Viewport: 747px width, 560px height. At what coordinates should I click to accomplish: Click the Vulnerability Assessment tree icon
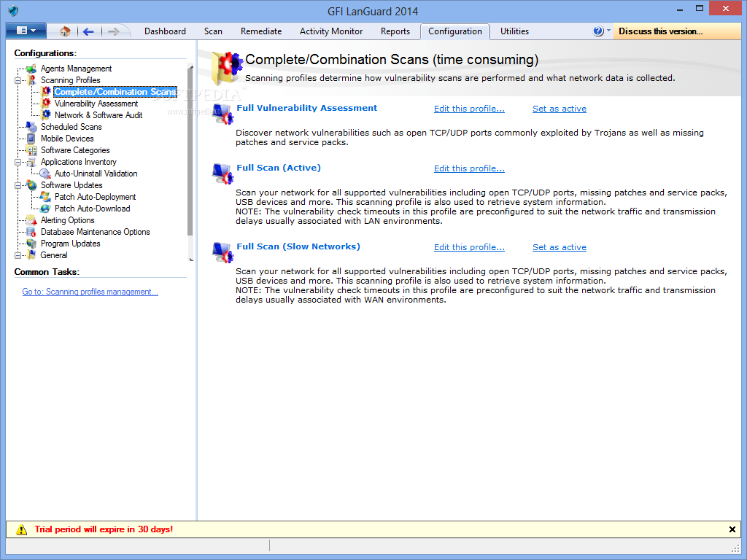[x=46, y=103]
